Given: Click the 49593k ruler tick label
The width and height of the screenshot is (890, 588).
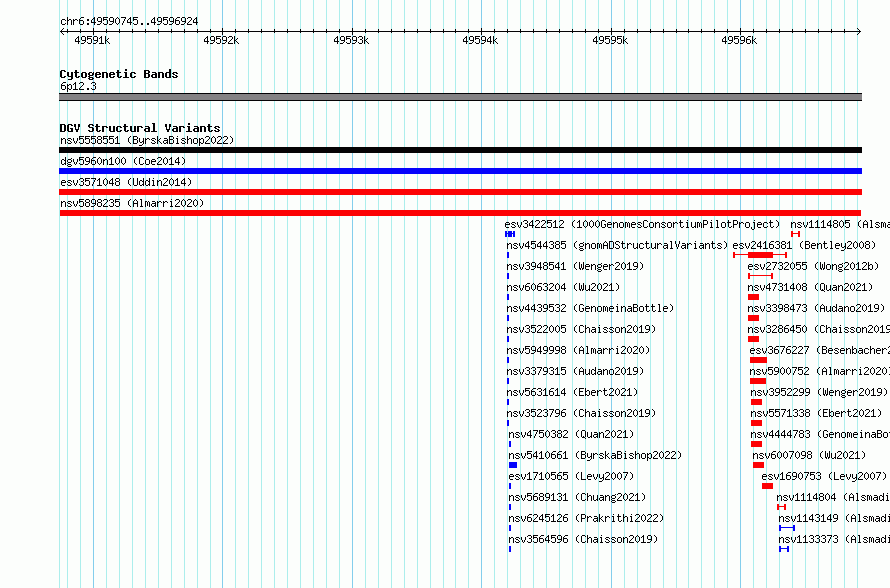Looking at the screenshot, I should point(351,40).
